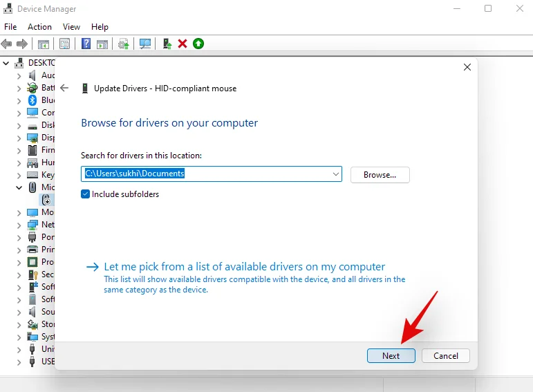
Task: Select the Keyboards category icon
Action: [32, 175]
